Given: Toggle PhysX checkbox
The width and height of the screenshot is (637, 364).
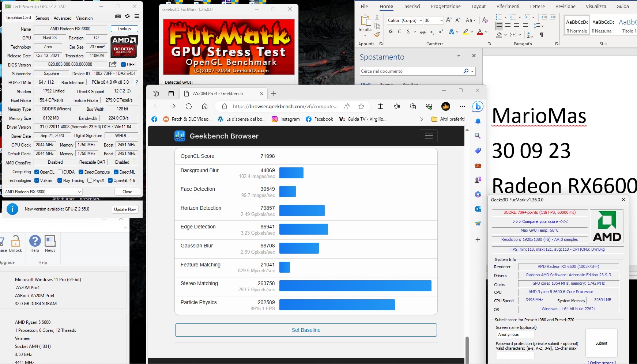Looking at the screenshot, I should [90, 181].
